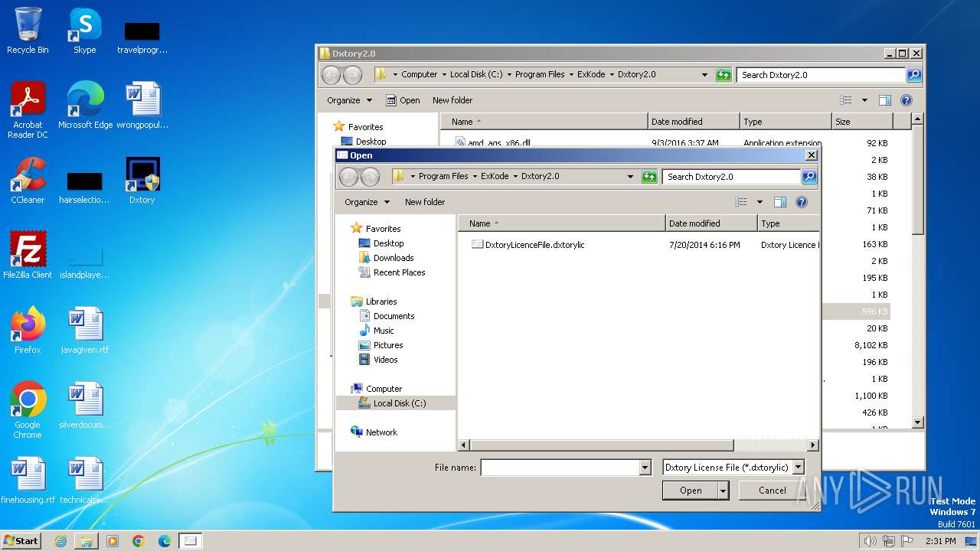Viewport: 980px width, 551px height.
Task: Select Downloads in Open dialog sidebar
Action: pyautogui.click(x=394, y=258)
